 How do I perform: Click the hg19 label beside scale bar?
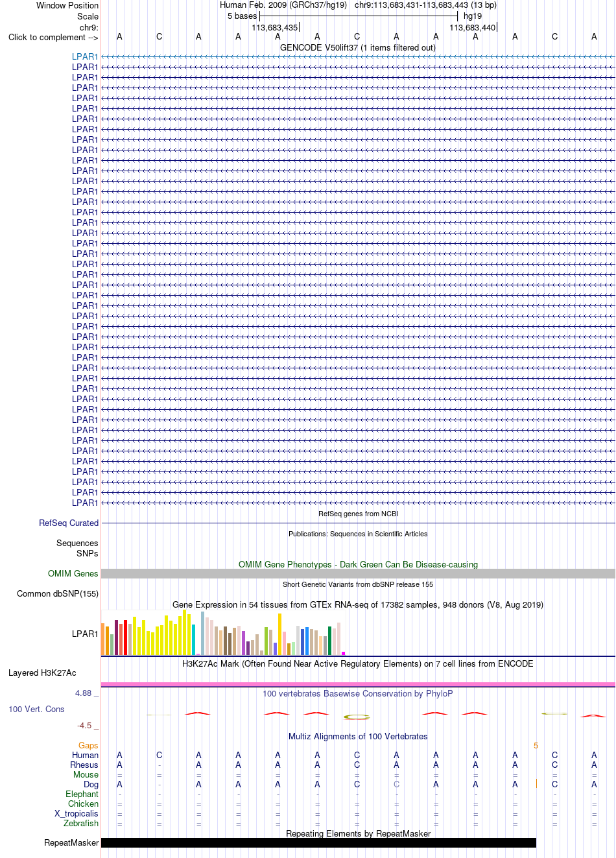click(x=473, y=16)
